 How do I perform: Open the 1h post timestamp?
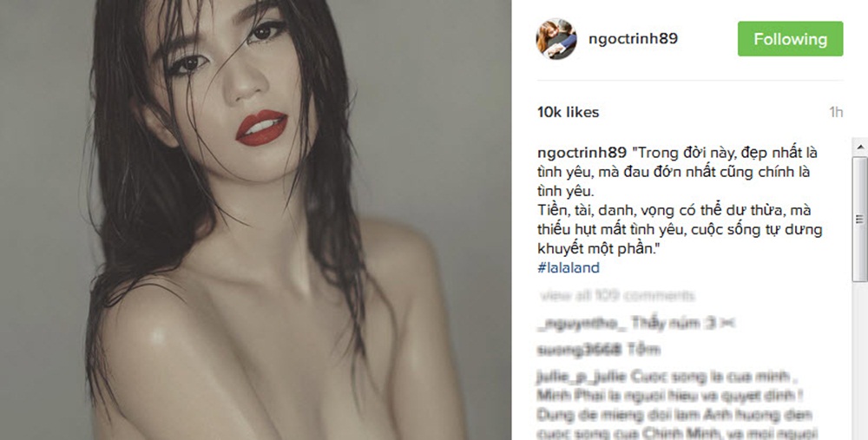tap(836, 112)
